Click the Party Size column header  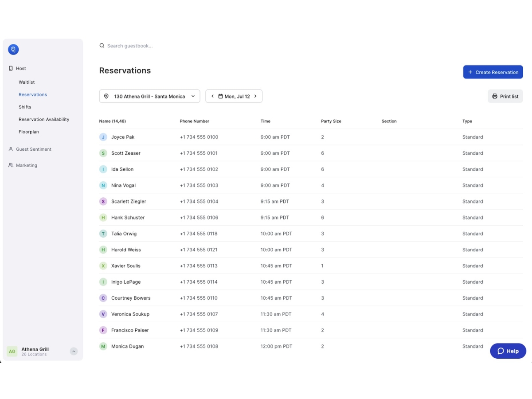(331, 121)
